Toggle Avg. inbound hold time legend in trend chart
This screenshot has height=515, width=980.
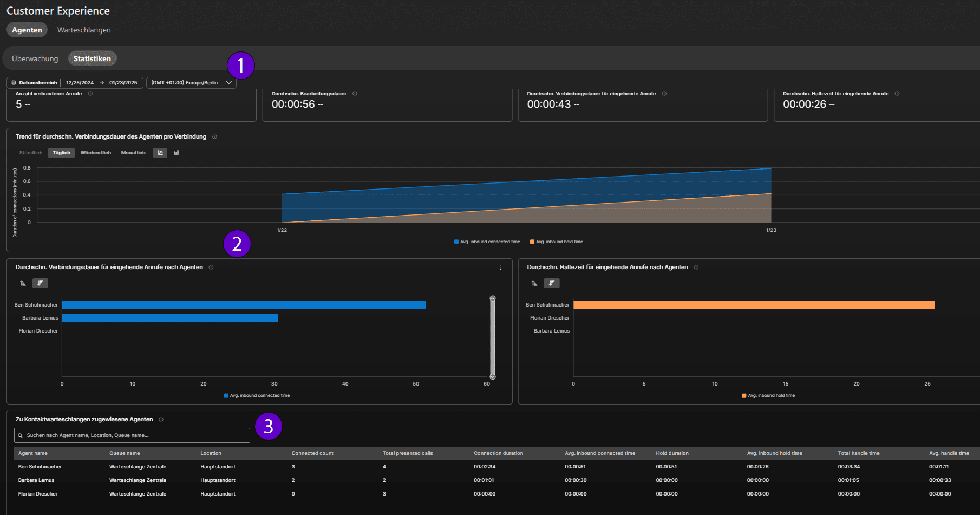(557, 242)
